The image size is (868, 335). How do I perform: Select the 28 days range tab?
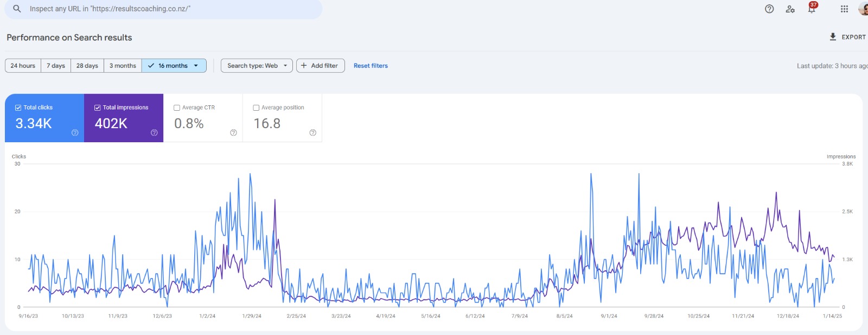(x=87, y=66)
